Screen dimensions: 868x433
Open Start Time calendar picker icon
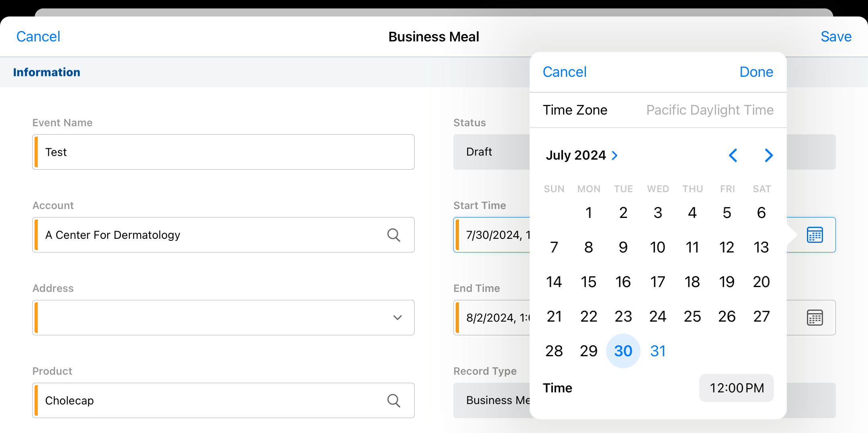click(815, 235)
